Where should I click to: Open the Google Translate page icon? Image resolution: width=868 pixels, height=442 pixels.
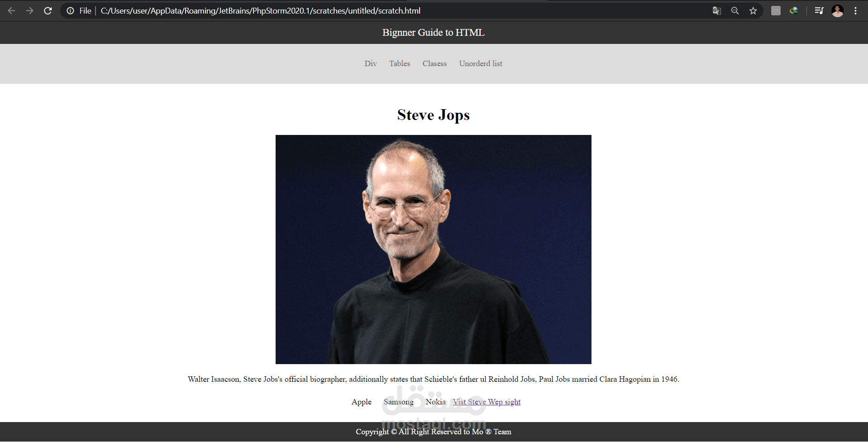716,10
